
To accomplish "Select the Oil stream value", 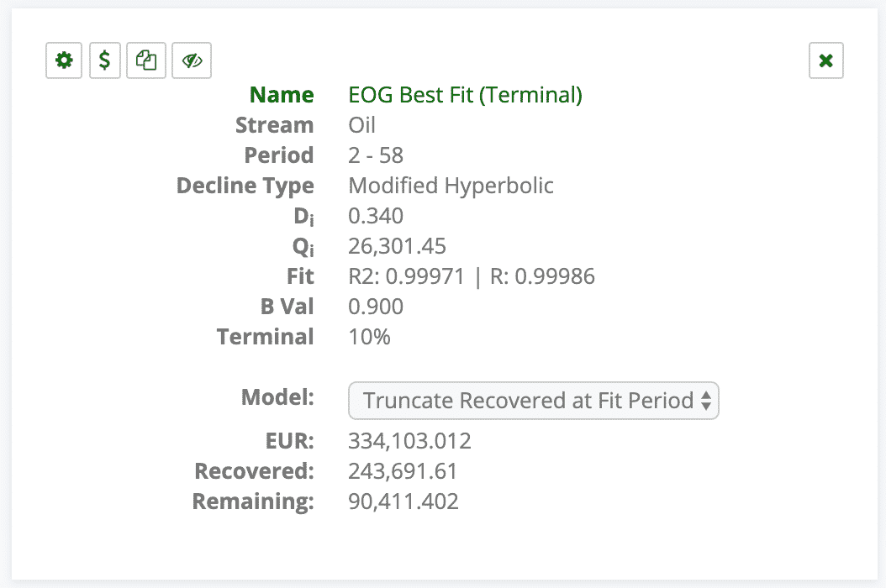I will pyautogui.click(x=362, y=125).
